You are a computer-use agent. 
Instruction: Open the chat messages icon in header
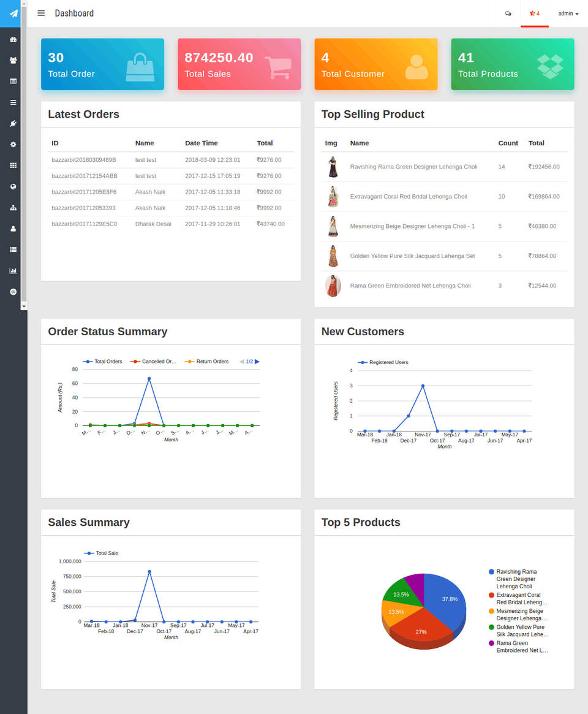(x=508, y=13)
